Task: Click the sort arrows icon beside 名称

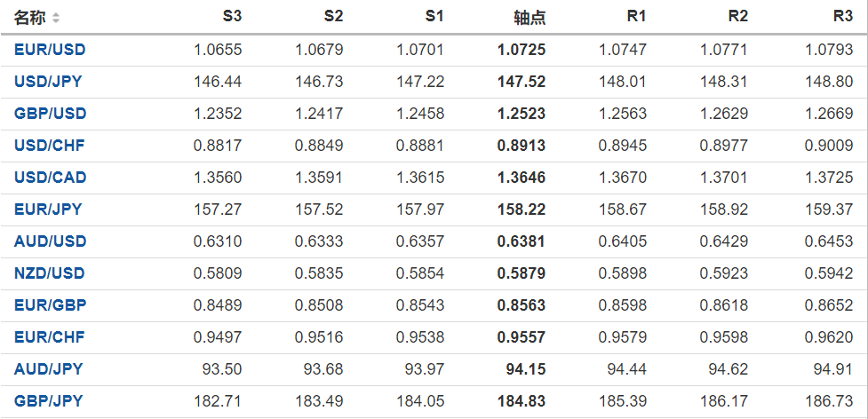Action: [57, 18]
